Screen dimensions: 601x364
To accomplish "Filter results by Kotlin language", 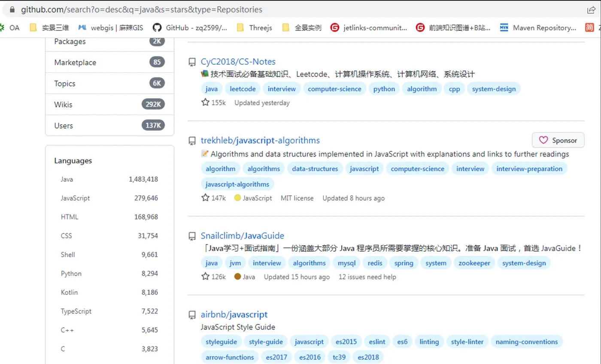I will (x=109, y=292).
